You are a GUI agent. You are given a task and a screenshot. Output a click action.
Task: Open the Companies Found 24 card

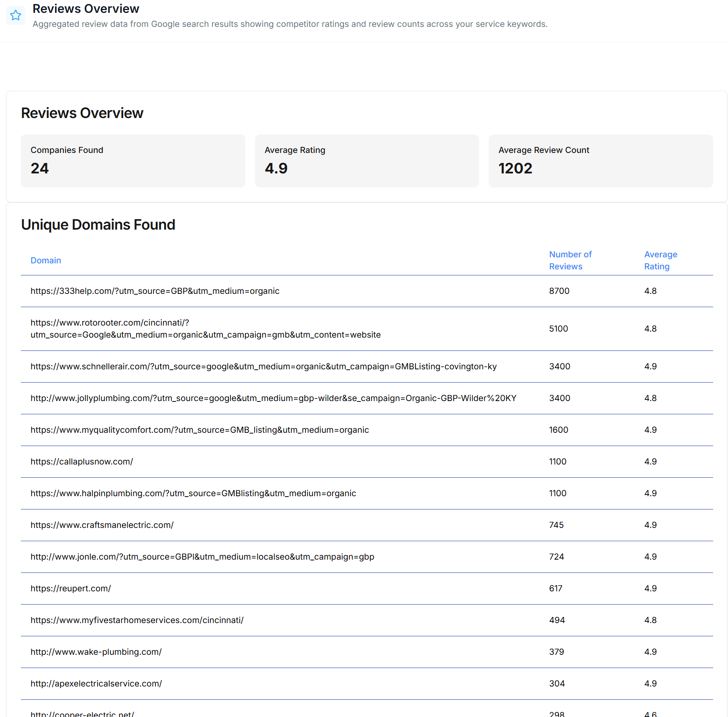point(133,161)
